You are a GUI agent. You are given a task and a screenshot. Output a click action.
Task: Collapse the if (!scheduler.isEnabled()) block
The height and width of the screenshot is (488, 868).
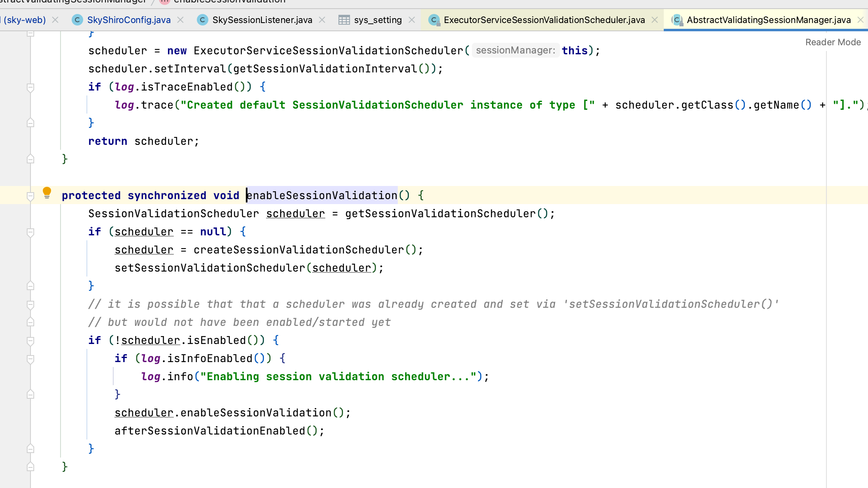pyautogui.click(x=30, y=341)
